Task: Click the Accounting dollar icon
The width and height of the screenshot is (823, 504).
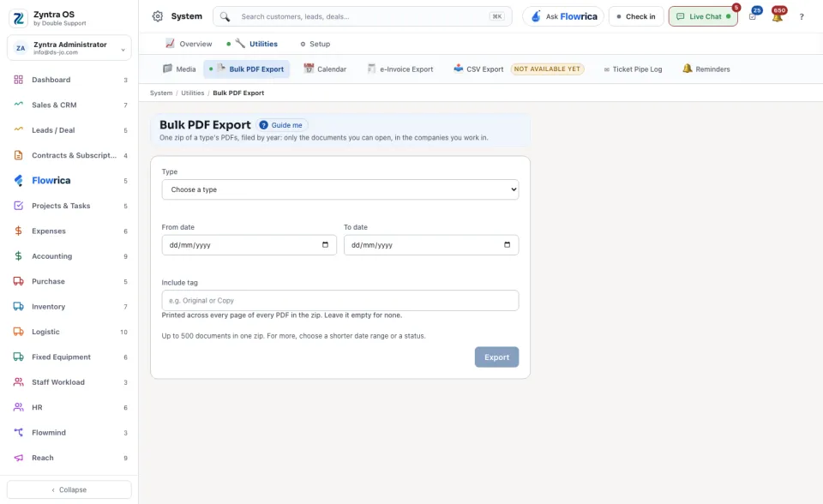Action: [18, 256]
